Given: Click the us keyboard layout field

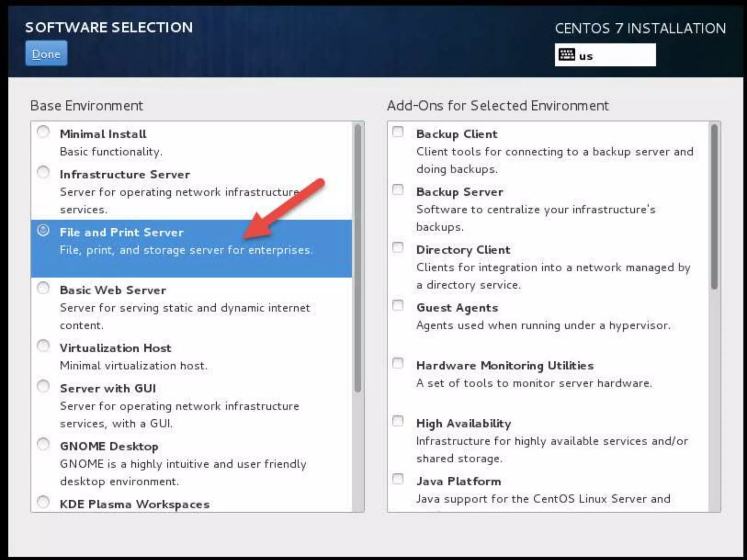Looking at the screenshot, I should click(616, 55).
